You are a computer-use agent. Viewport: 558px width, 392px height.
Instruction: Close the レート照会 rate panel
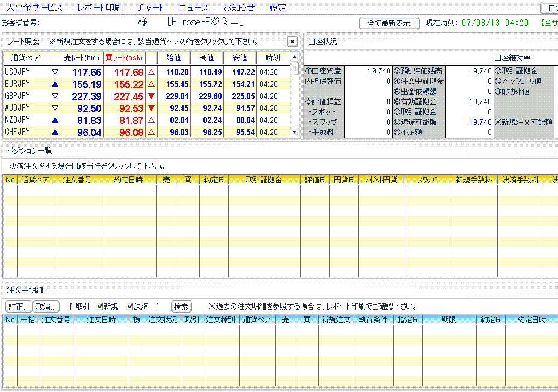click(292, 42)
